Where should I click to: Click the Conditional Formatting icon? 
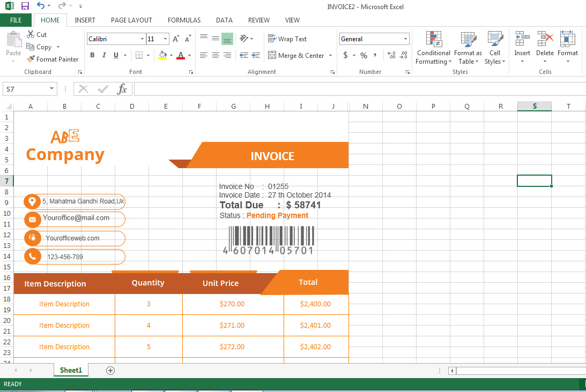pyautogui.click(x=434, y=40)
